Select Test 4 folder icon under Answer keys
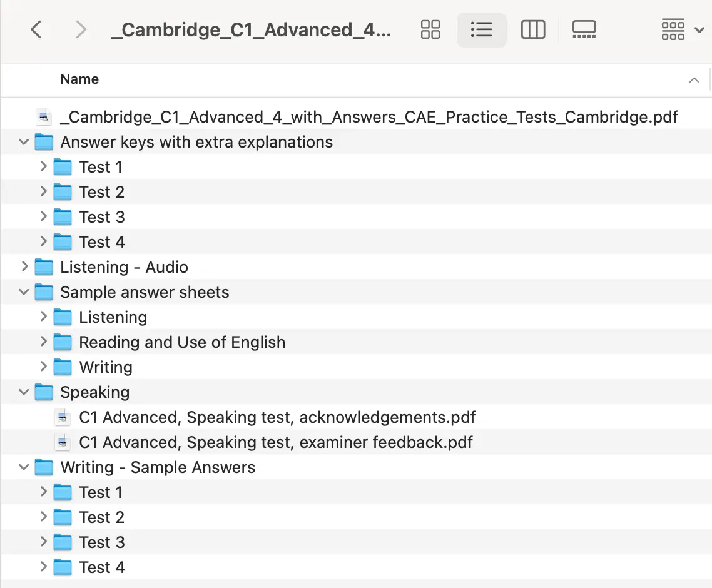 [63, 241]
